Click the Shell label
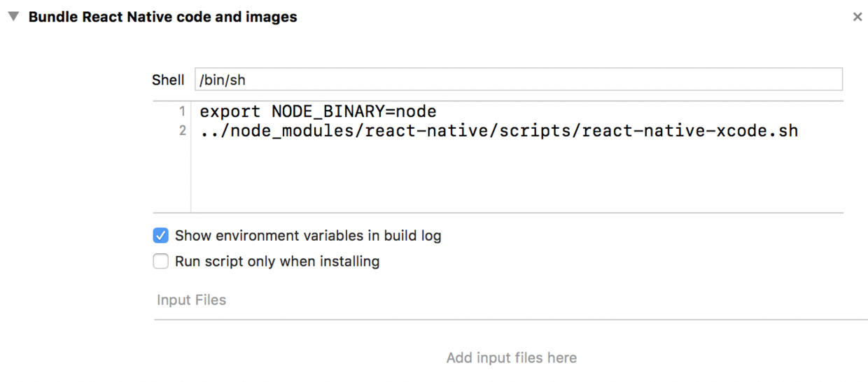Image resolution: width=868 pixels, height=382 pixels. point(168,80)
